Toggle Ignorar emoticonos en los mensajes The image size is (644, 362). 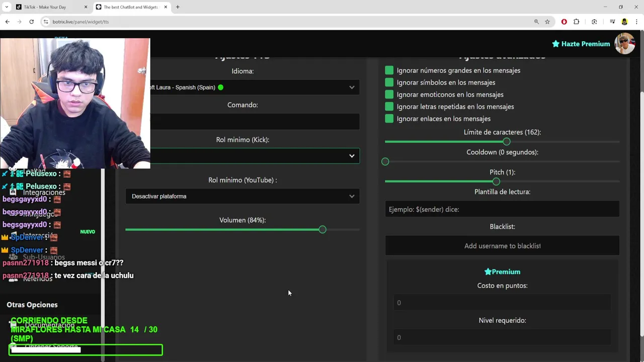pos(389,95)
